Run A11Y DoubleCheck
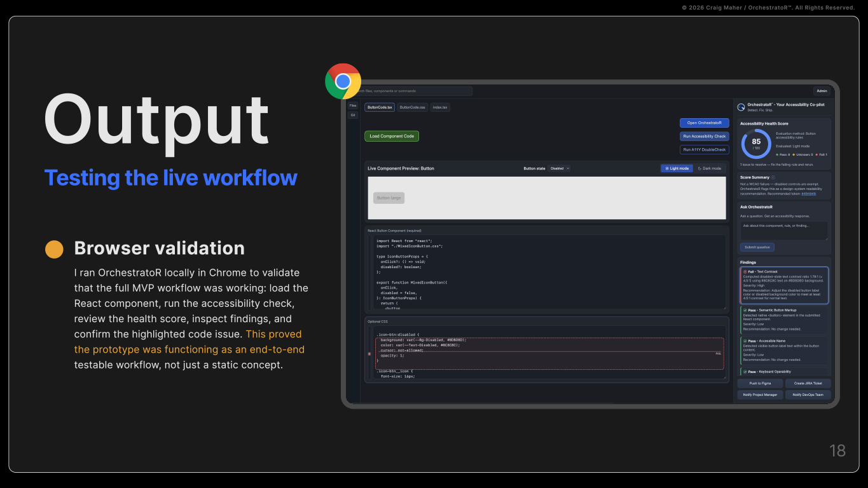868x488 pixels. [704, 150]
